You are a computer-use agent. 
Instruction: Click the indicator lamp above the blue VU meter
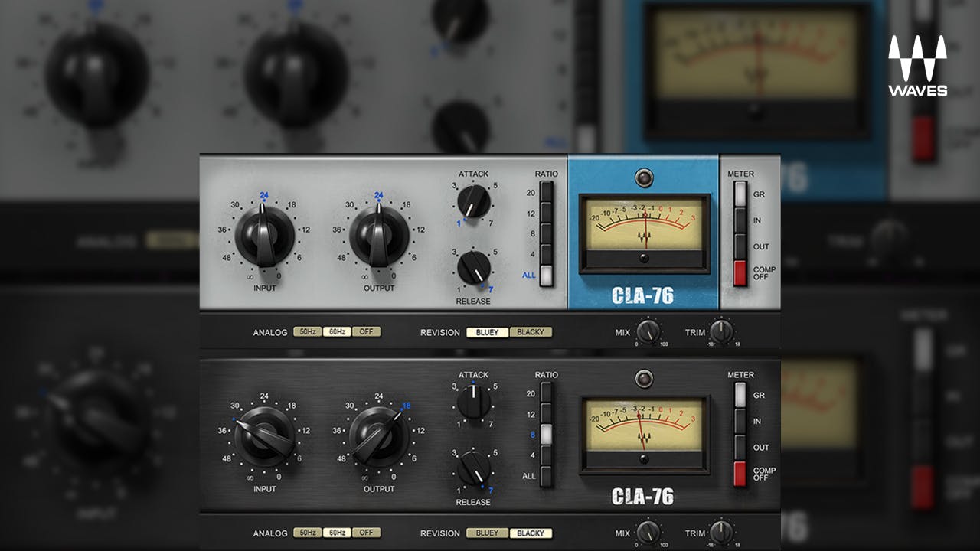[644, 178]
